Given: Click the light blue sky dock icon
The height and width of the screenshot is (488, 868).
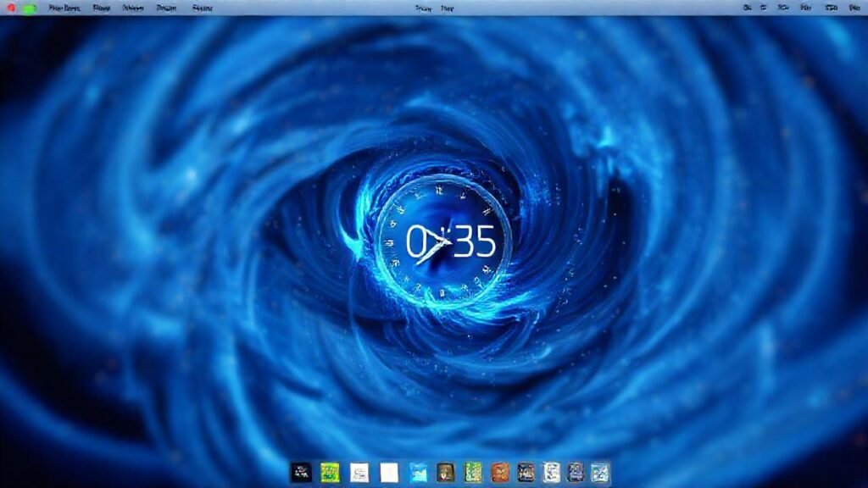Looking at the screenshot, I should click(418, 472).
